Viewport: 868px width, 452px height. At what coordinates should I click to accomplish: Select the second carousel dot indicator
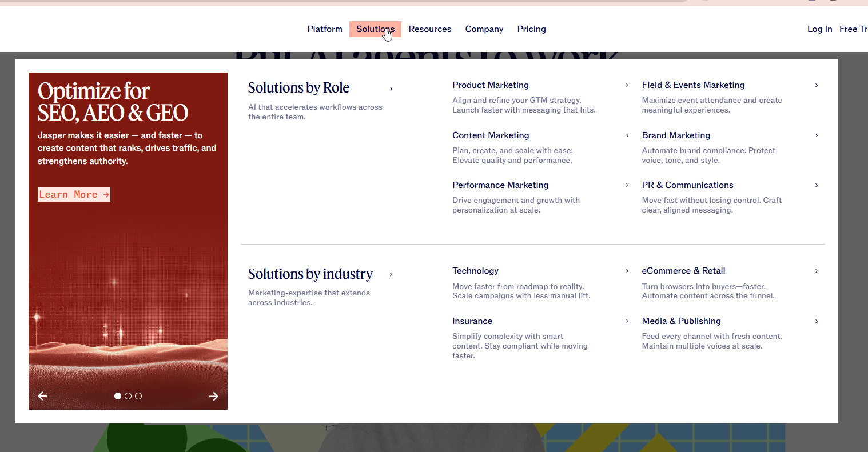[128, 396]
